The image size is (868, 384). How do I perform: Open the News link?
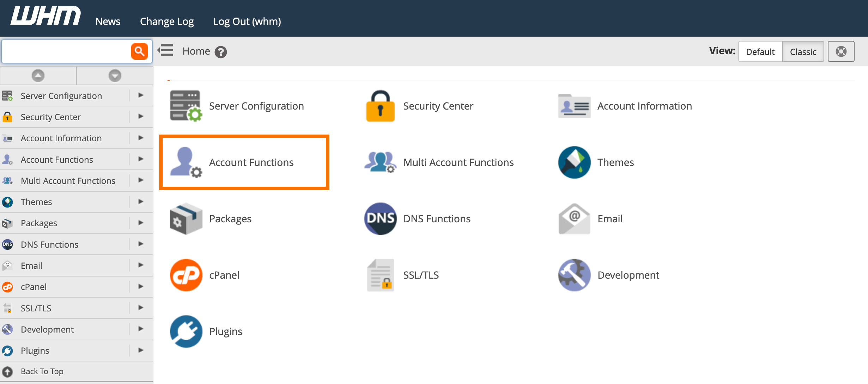[108, 21]
